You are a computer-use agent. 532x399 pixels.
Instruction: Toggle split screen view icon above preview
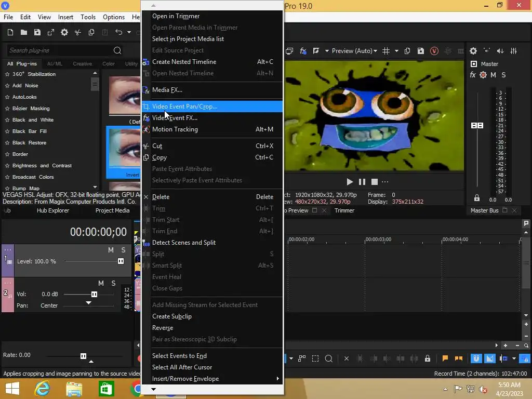(316, 51)
